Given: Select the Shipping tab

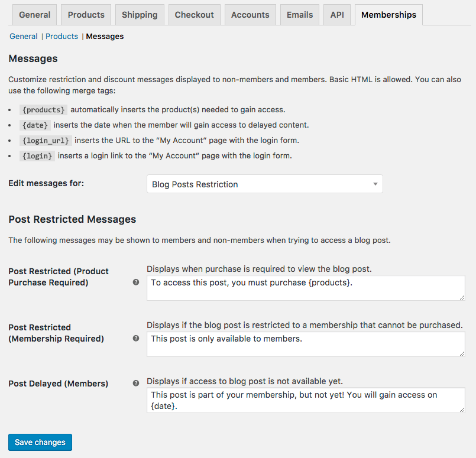Looking at the screenshot, I should click(x=139, y=15).
